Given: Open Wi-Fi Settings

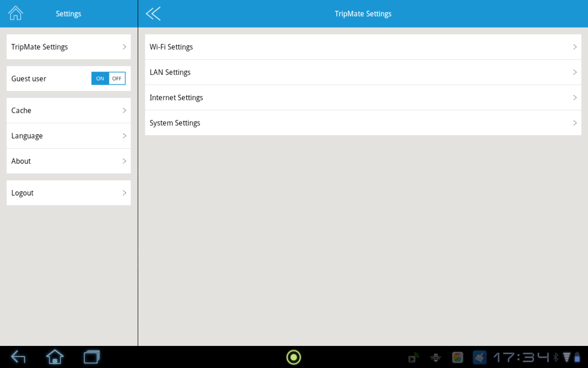Looking at the screenshot, I should click(x=363, y=47).
